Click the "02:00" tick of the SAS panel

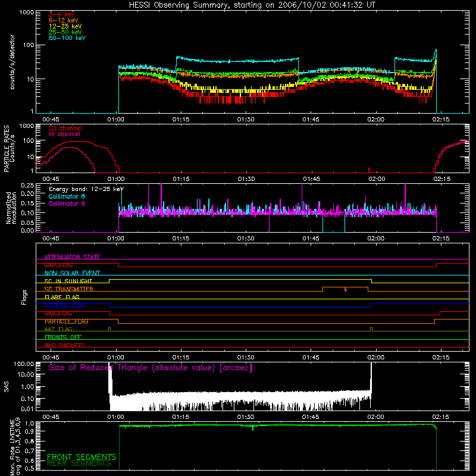point(376,417)
